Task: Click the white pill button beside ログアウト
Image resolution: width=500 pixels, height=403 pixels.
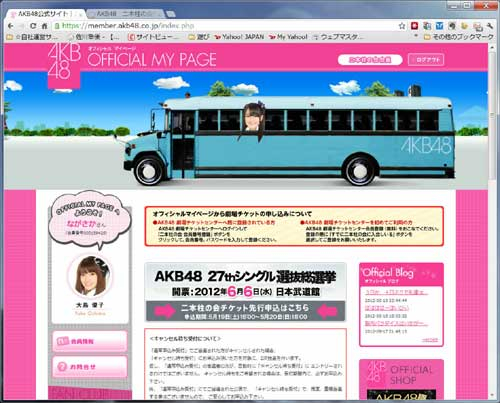Action: click(370, 60)
